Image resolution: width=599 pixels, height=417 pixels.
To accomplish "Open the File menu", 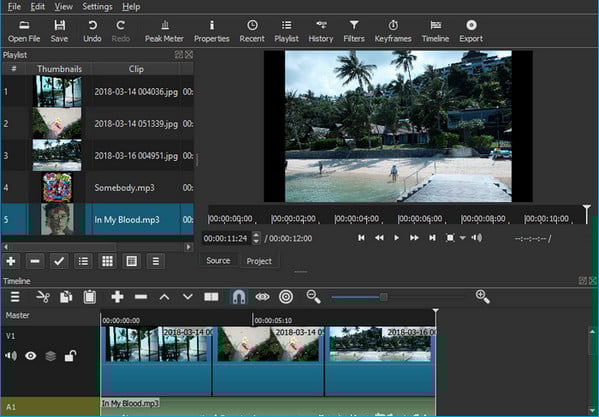I will (14, 6).
